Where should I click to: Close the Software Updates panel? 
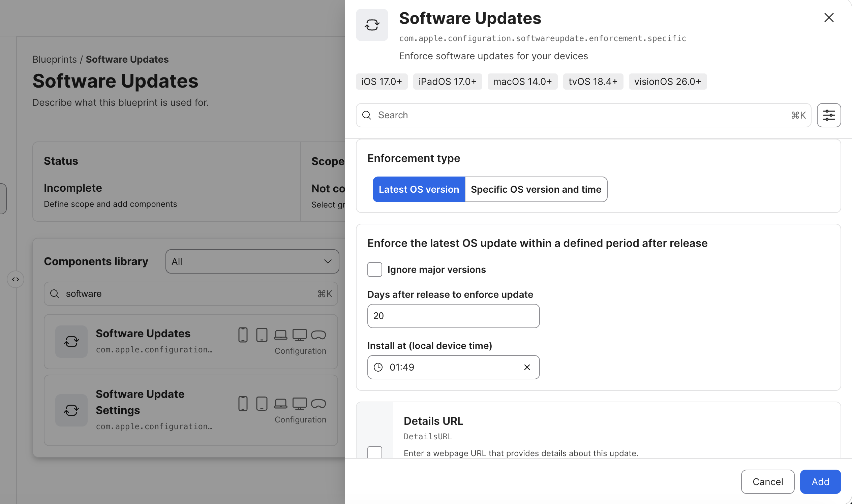pos(829,18)
